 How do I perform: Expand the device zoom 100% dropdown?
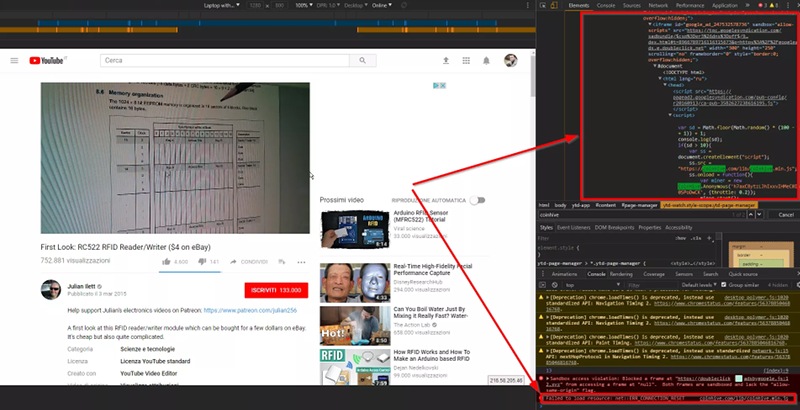click(304, 5)
